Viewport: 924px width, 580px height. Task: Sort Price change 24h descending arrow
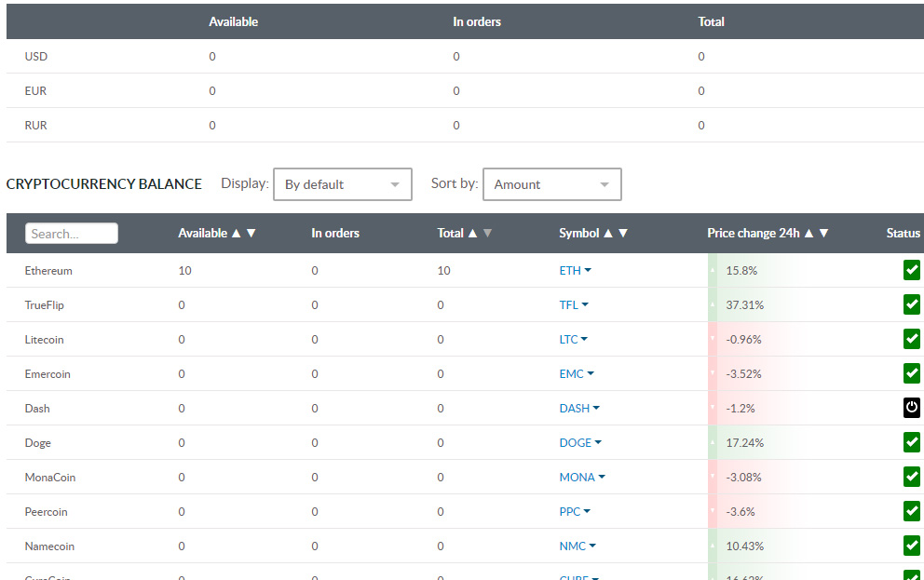[x=823, y=234]
